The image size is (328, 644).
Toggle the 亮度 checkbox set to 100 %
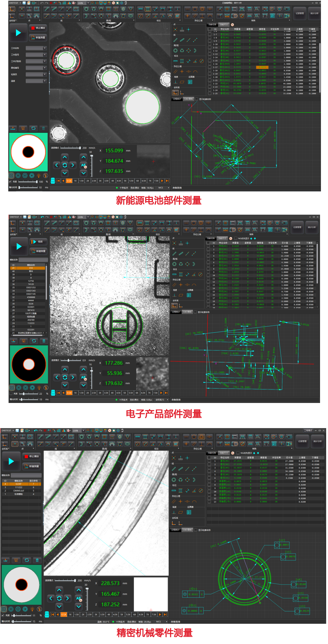coord(10,182)
